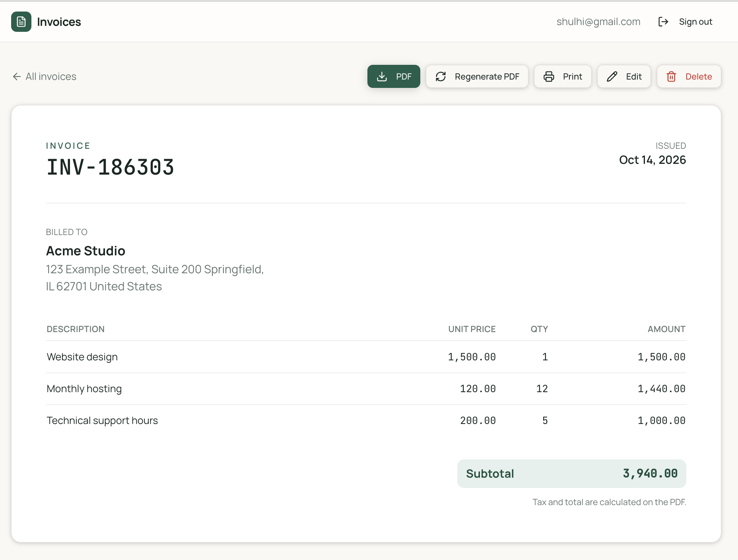Click the Subtotal value 3,940.00
Screen dimensions: 738x560
tap(650, 473)
